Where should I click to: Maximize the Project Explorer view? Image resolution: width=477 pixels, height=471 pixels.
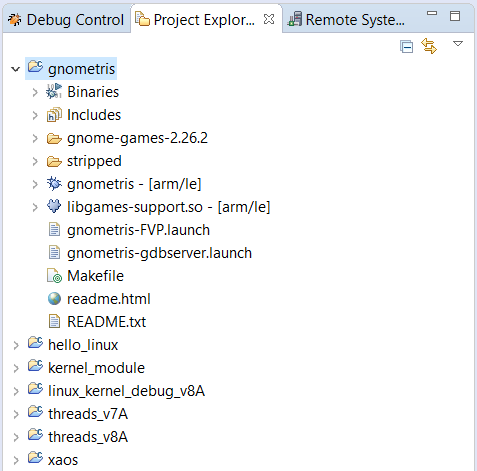coord(455,16)
